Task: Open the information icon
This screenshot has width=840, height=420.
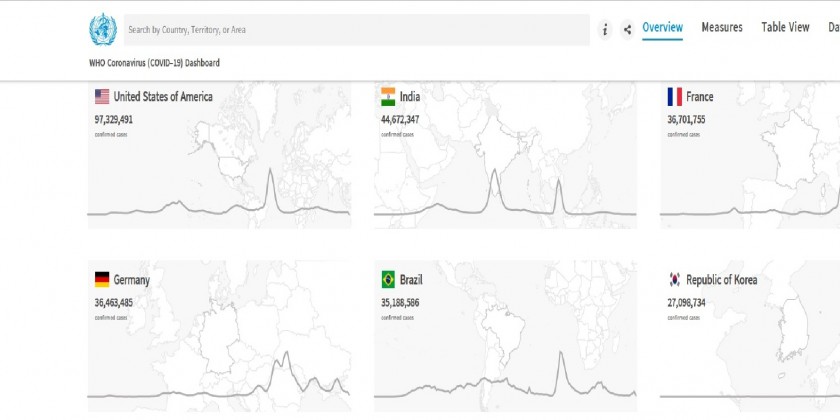Action: (x=605, y=30)
